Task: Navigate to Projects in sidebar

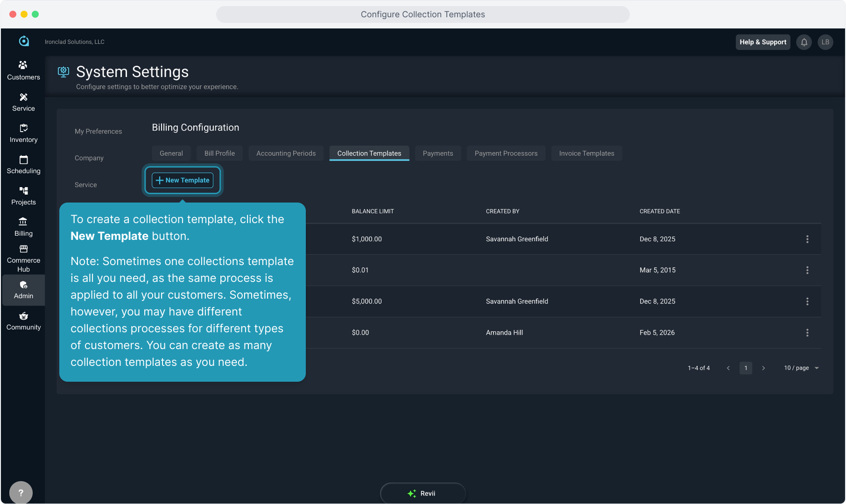Action: point(23,196)
